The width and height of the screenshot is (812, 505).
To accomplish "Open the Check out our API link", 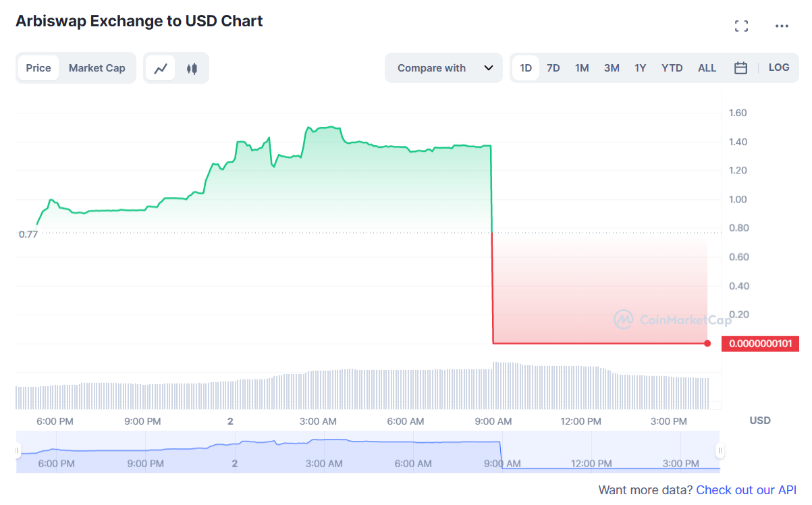I will coord(747,490).
